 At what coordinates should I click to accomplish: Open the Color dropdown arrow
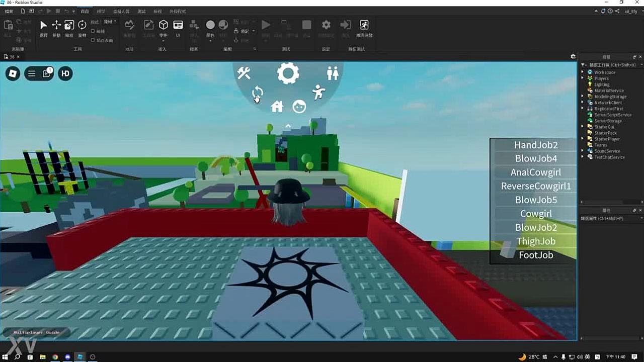[210, 41]
